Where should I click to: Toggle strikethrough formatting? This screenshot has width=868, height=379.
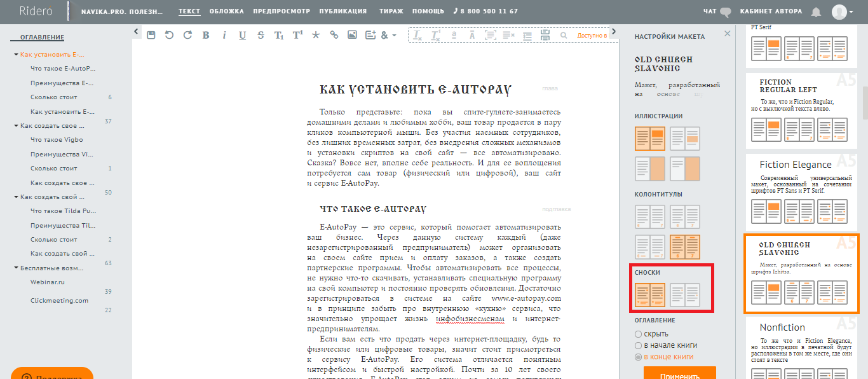coord(261,35)
